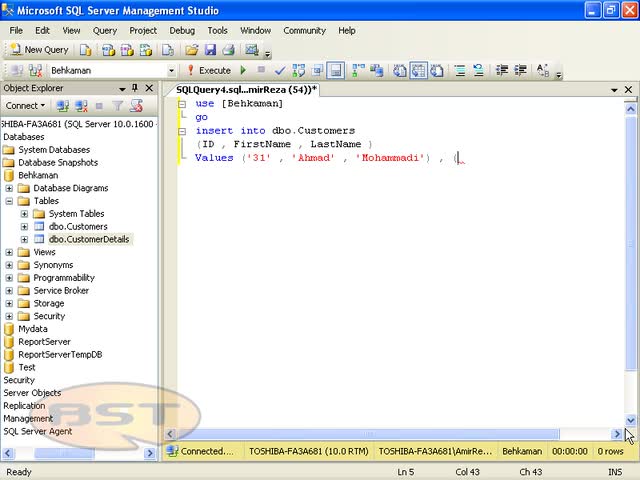Image resolution: width=640 pixels, height=480 pixels.
Task: Collapse the Tables node
Action: (9, 201)
